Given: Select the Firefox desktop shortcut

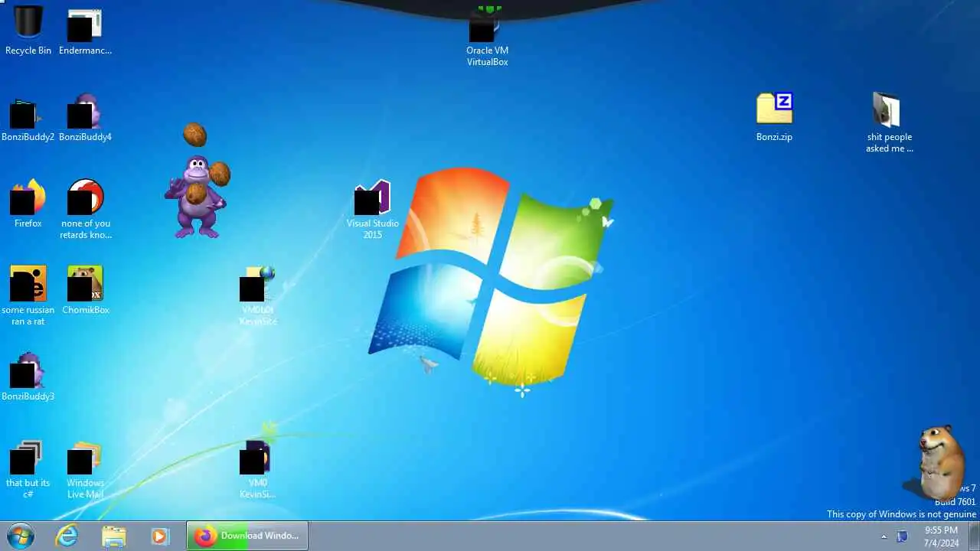Looking at the screenshot, I should 28,204.
